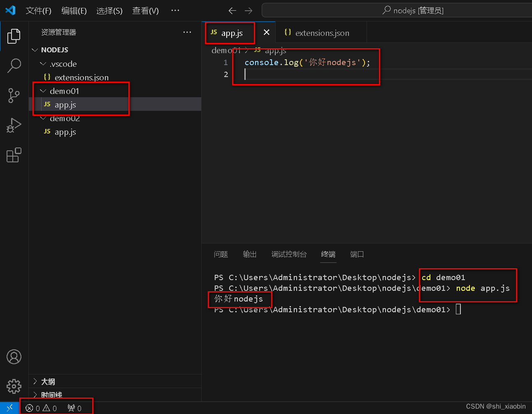The image size is (532, 414).
Task: Open extensions.json in the file tree
Action: (x=115, y=77)
